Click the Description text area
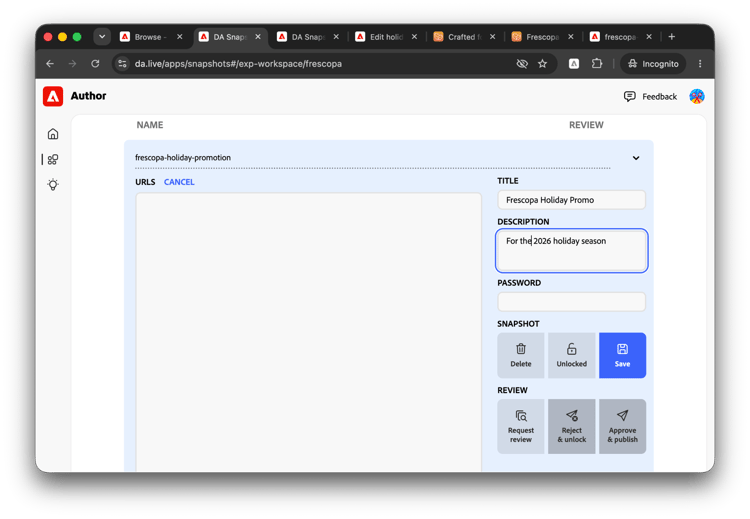This screenshot has width=750, height=519. (572, 251)
